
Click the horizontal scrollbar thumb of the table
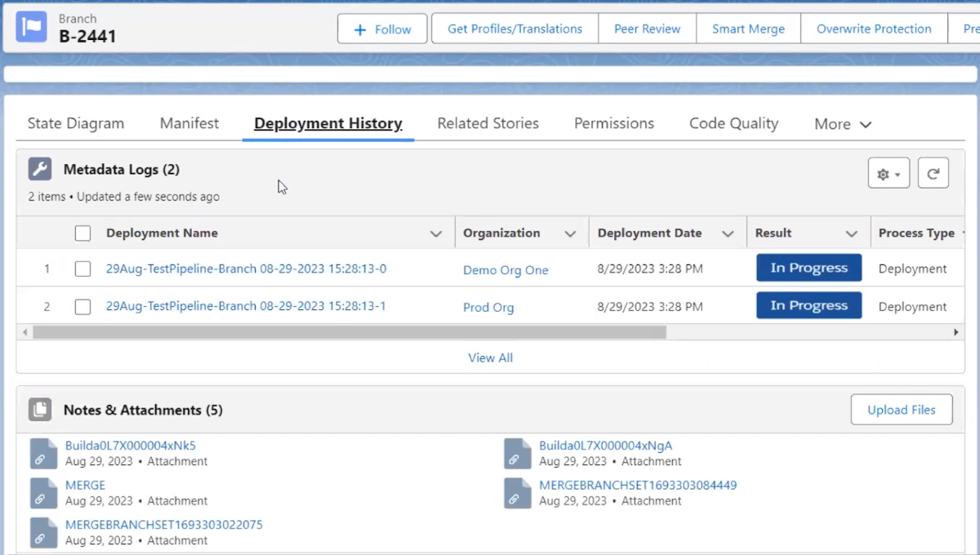tap(350, 332)
